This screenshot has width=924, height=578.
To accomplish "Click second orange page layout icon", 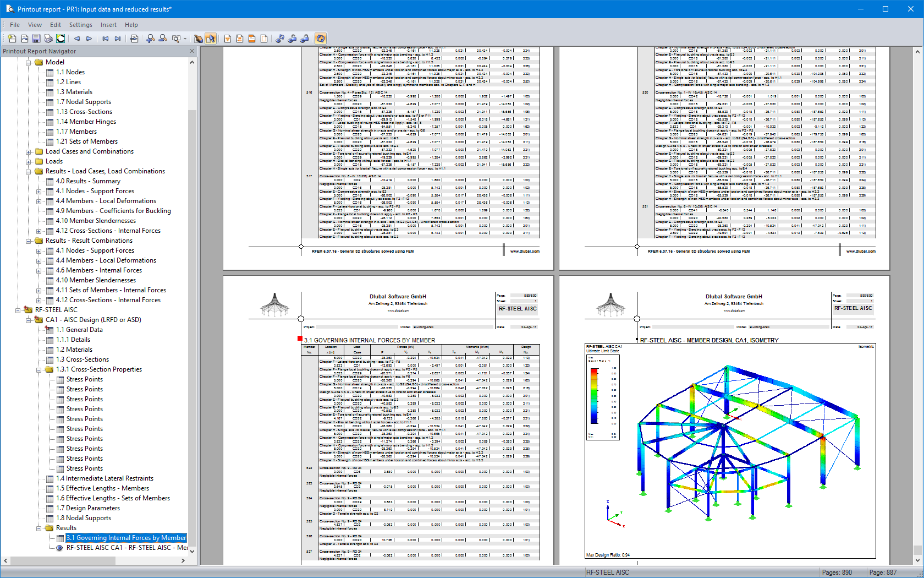I will [240, 39].
